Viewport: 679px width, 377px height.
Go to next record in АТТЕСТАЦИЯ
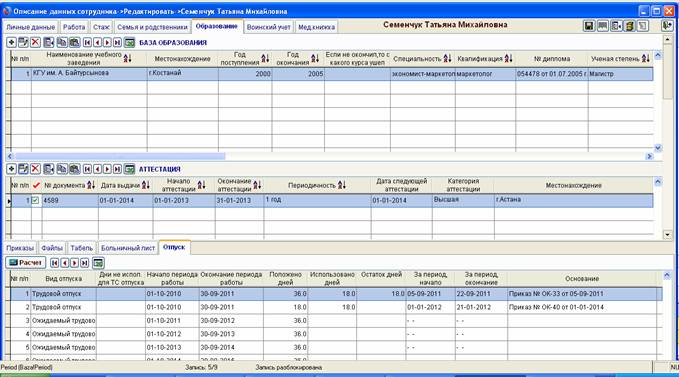(x=107, y=169)
